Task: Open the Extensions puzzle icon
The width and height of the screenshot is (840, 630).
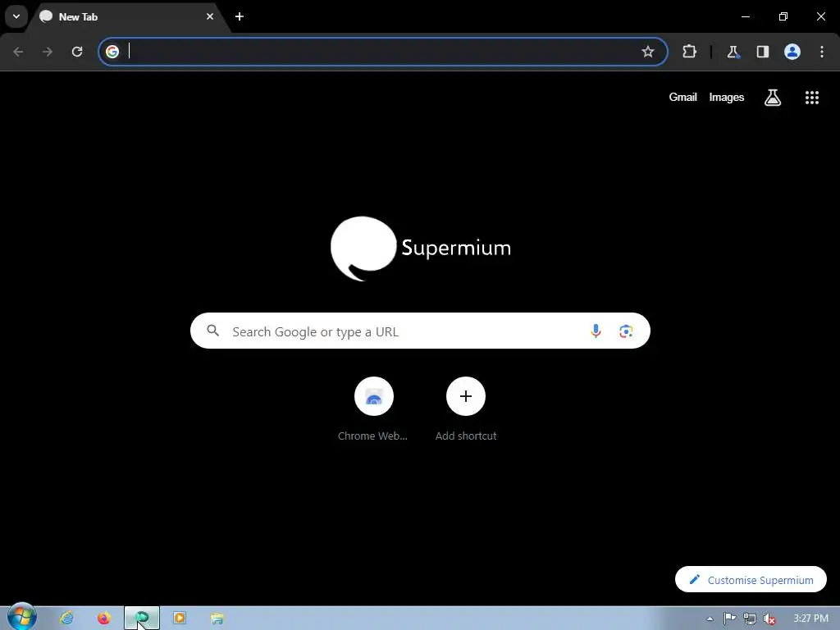Action: pos(689,52)
